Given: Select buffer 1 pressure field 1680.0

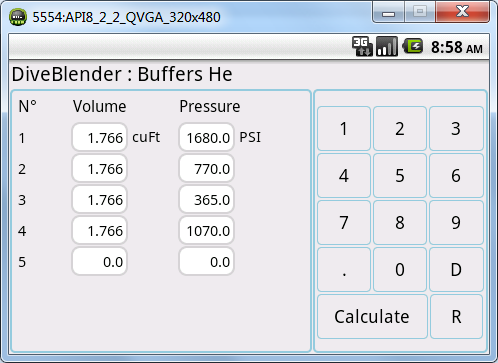Looking at the screenshot, I should pos(207,137).
